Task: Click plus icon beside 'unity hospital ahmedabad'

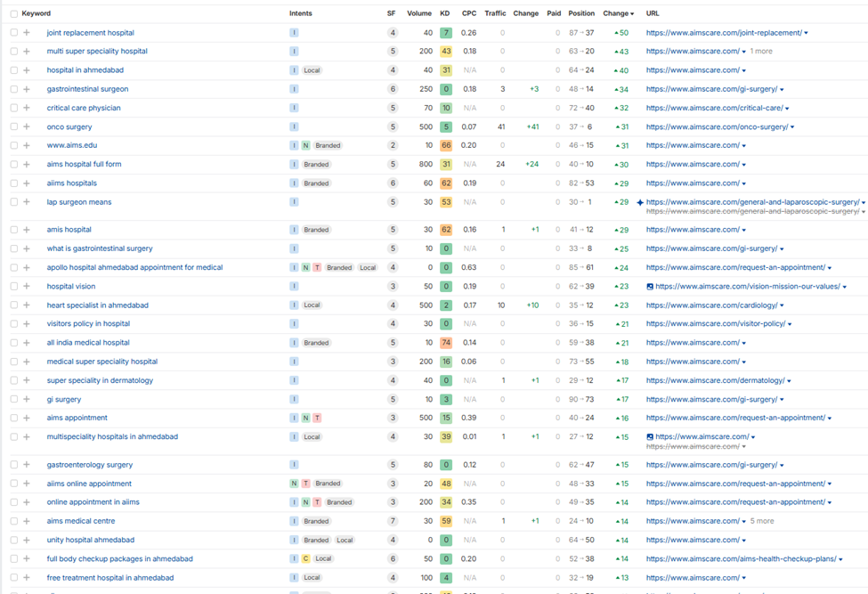Action: (27, 540)
